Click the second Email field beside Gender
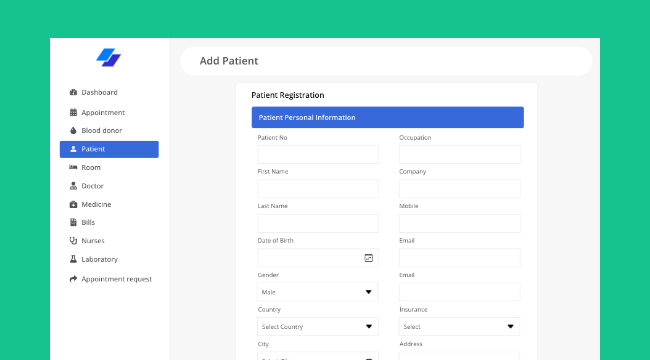The image size is (650, 360). (460, 292)
